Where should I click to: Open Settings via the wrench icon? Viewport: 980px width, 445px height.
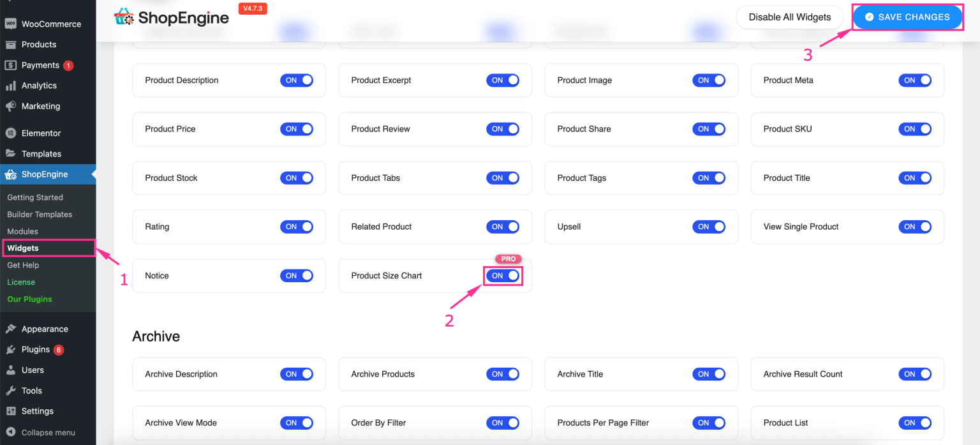click(x=11, y=411)
